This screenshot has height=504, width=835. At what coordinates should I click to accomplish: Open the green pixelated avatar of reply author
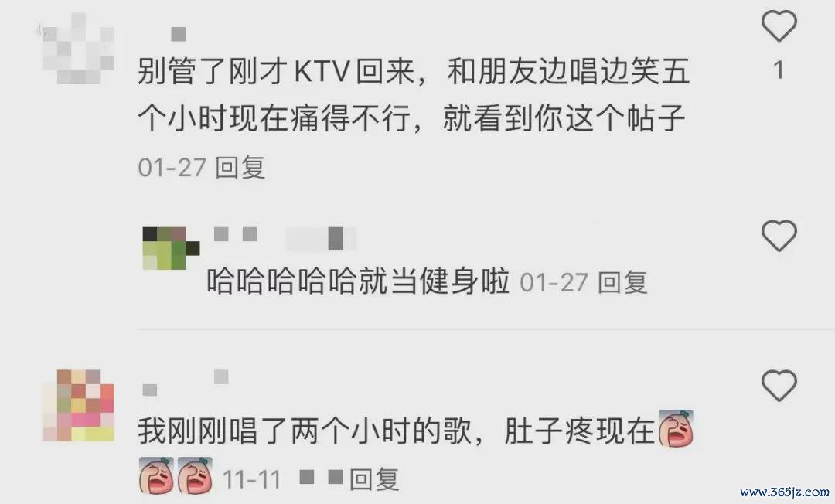pyautogui.click(x=171, y=248)
